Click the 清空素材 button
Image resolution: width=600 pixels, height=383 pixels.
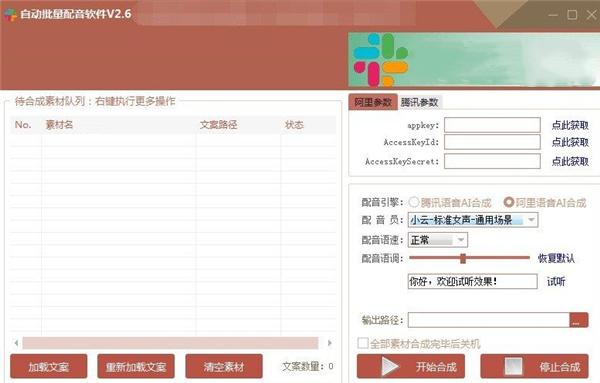[224, 367]
